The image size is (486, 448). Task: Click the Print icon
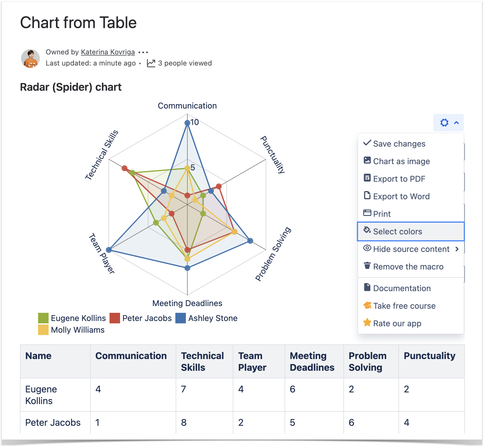(367, 213)
